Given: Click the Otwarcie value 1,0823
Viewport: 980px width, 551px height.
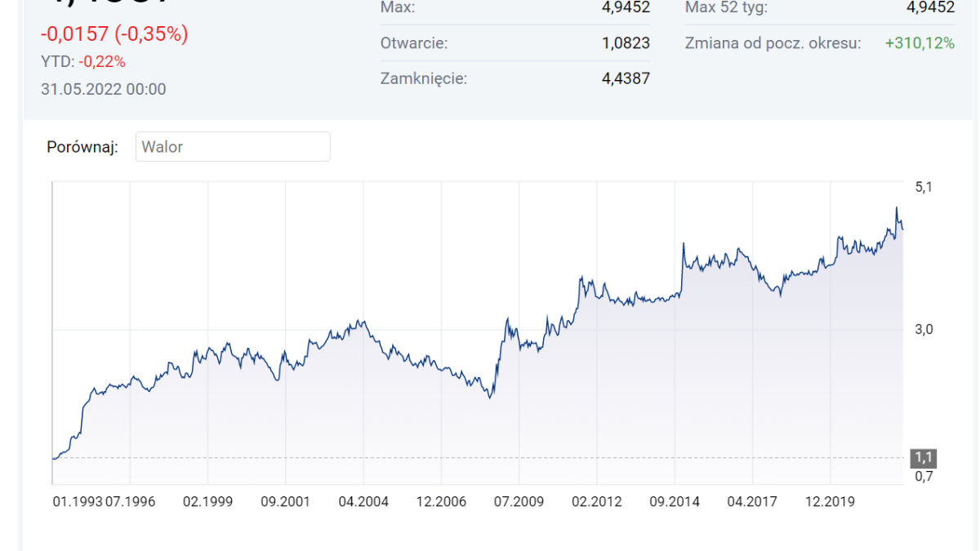Looking at the screenshot, I should click(x=626, y=43).
